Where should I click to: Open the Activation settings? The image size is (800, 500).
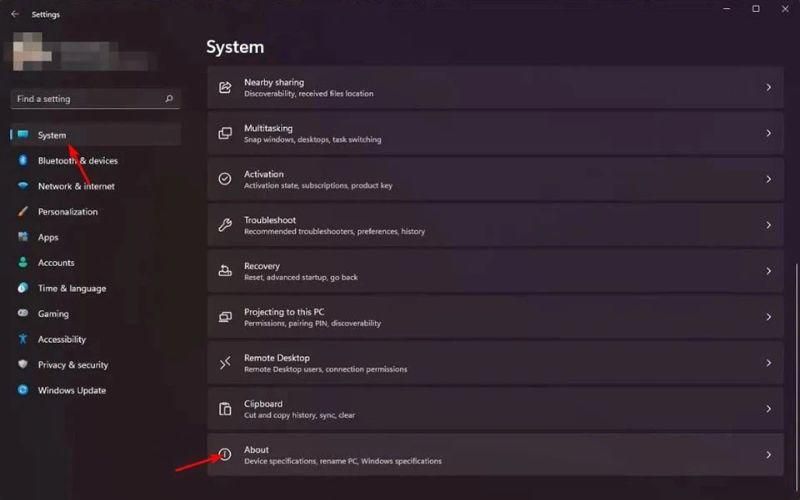coord(495,179)
